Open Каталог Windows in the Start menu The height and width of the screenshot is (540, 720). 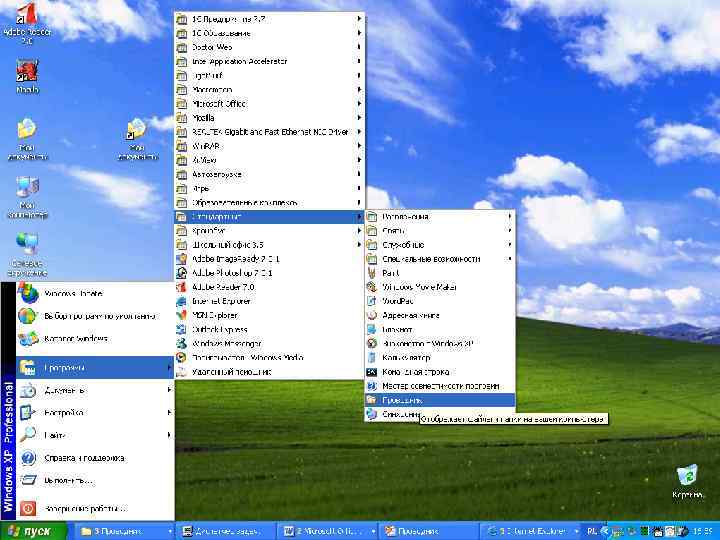95,339
